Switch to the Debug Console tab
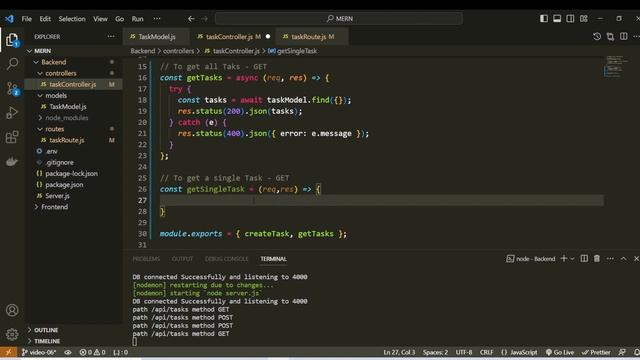Screen dimensions: 640x360 pyautogui.click(x=226, y=259)
